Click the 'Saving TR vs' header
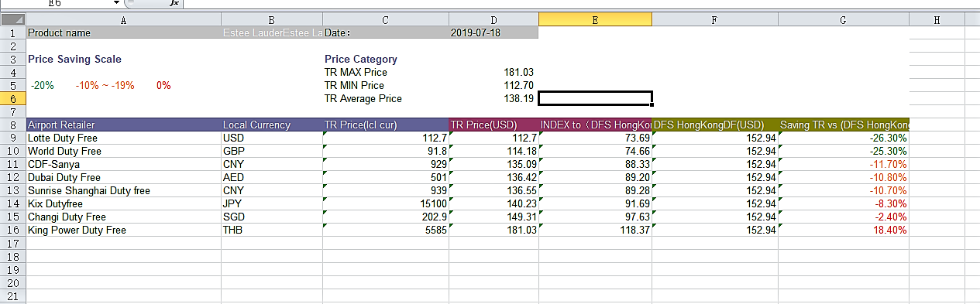This screenshot has width=980, height=304. tap(843, 125)
